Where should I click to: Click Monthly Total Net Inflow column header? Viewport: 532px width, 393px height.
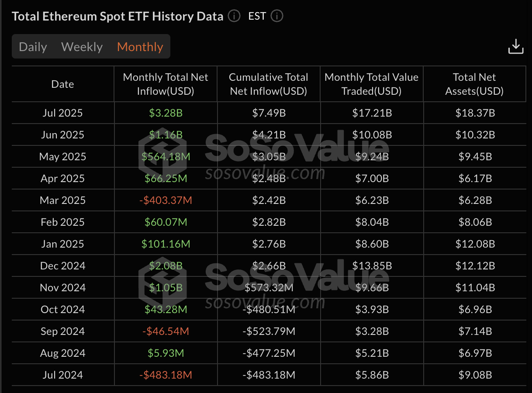pos(166,84)
